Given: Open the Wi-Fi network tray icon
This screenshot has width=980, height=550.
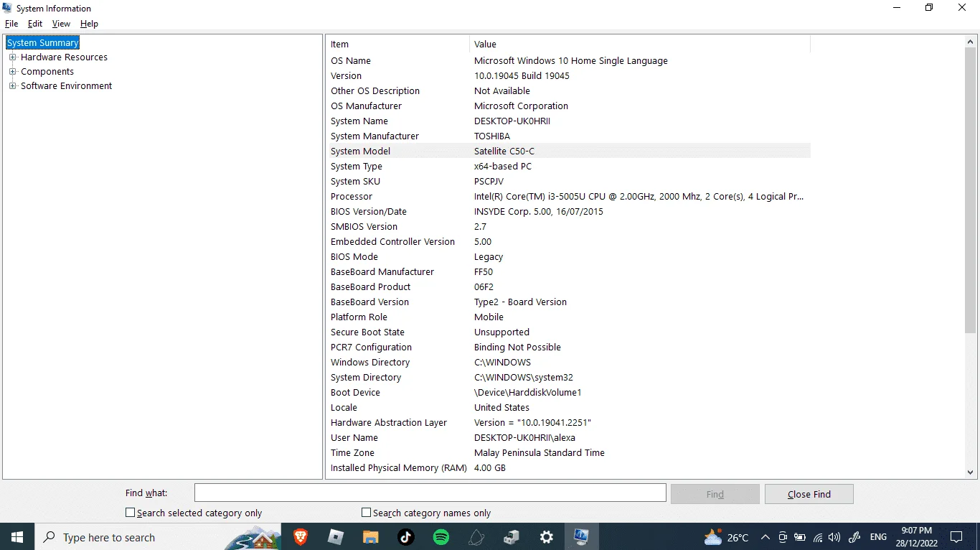Looking at the screenshot, I should 817,537.
